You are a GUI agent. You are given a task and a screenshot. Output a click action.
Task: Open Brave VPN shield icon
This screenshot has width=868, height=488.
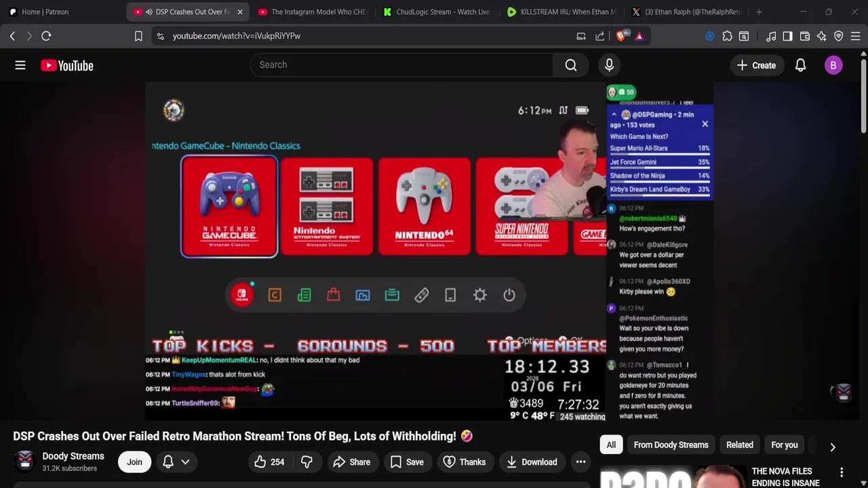[839, 36]
